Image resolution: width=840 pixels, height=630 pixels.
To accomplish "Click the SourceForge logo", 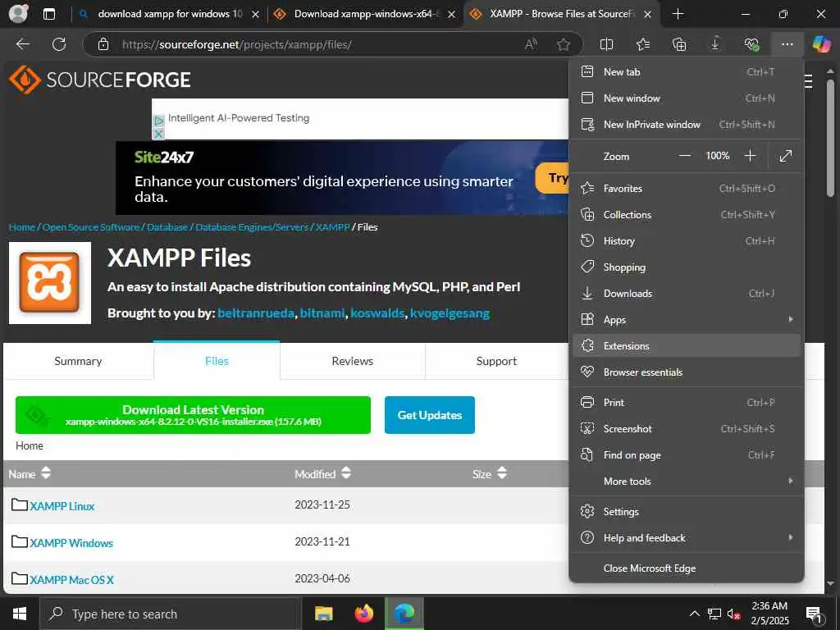I will pos(100,80).
